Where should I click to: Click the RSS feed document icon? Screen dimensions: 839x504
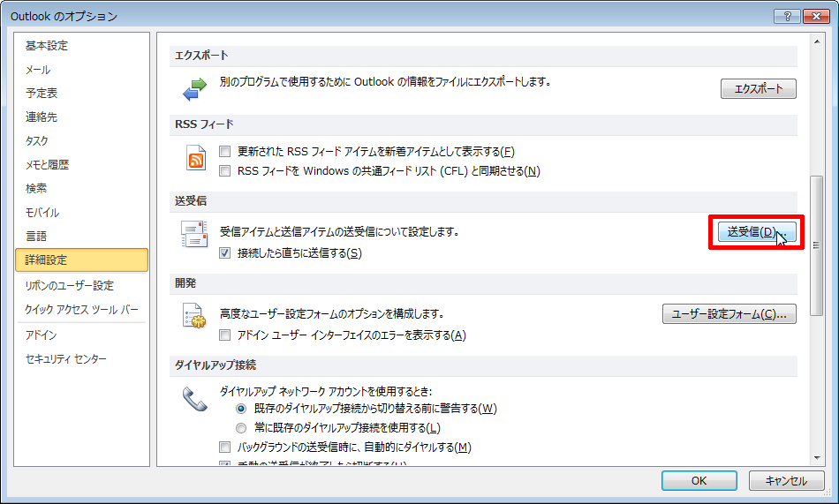196,158
